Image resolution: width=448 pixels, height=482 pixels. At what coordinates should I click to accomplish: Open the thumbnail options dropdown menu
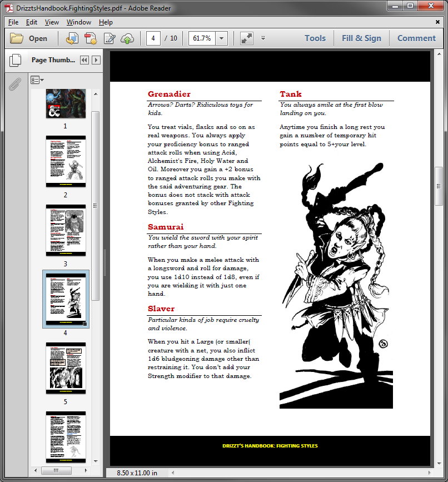click(x=37, y=80)
